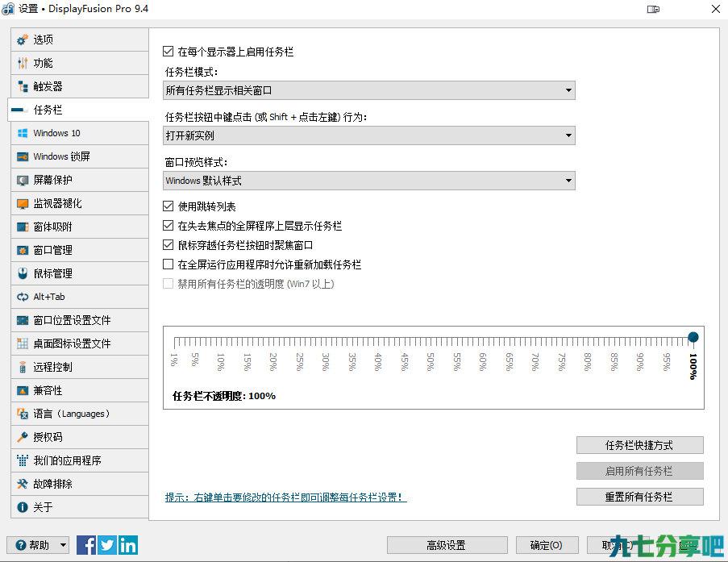Click the 选项 gear icon in sidebar
Image resolution: width=728 pixels, height=562 pixels.
(x=23, y=40)
